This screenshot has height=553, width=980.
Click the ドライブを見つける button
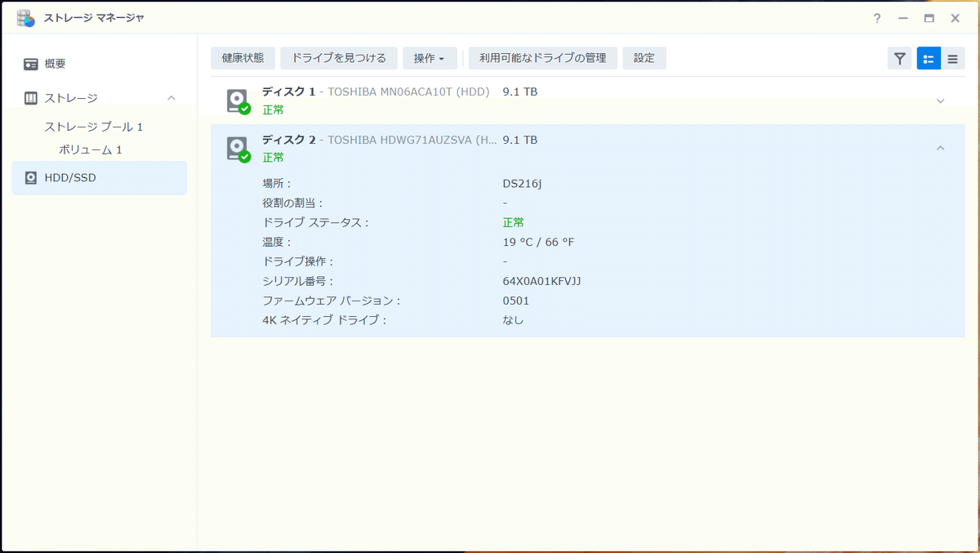(338, 58)
